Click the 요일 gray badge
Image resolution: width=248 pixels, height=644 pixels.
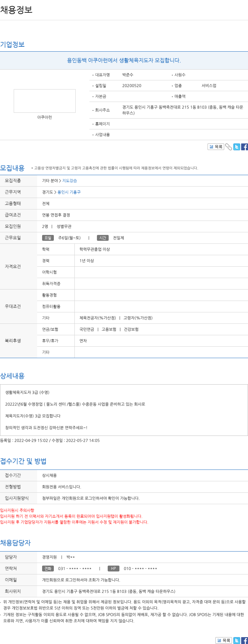[x=48, y=238]
